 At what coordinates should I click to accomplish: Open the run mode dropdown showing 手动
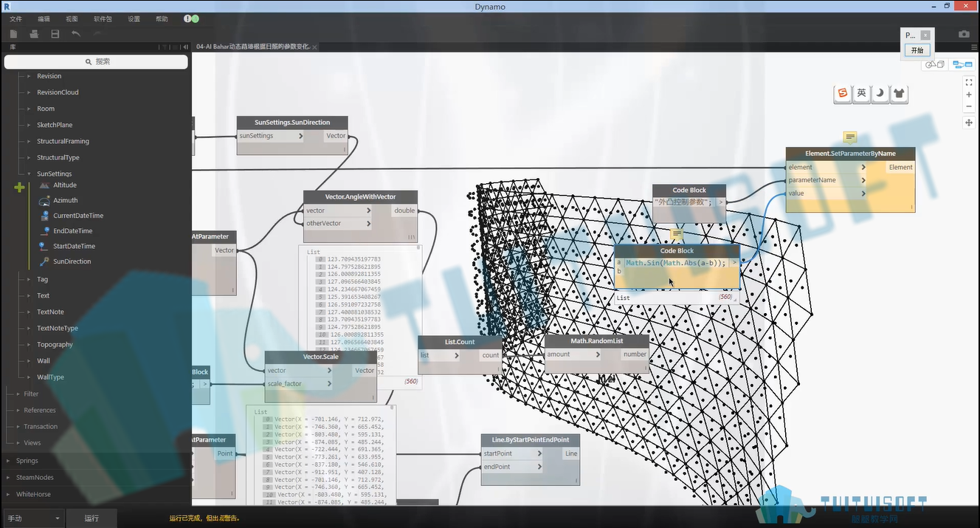tap(33, 518)
